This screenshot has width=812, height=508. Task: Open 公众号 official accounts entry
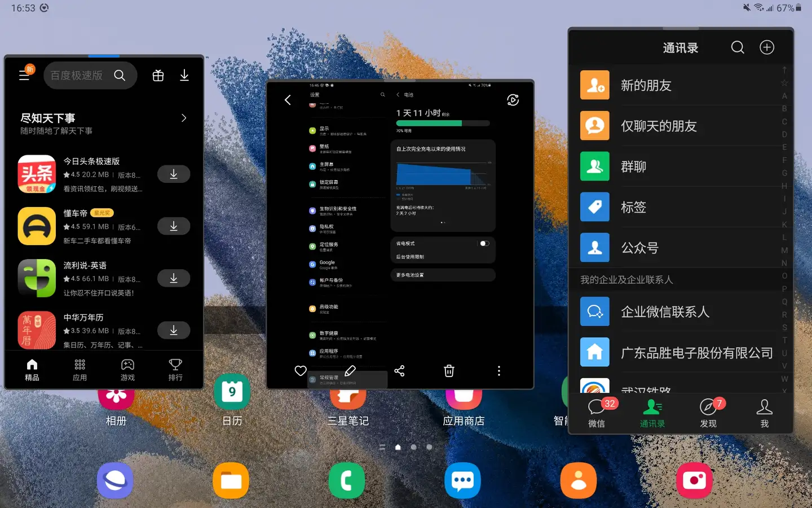click(677, 248)
